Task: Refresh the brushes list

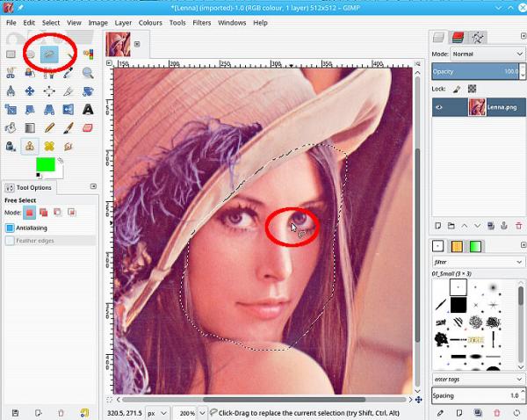Action: click(517, 412)
